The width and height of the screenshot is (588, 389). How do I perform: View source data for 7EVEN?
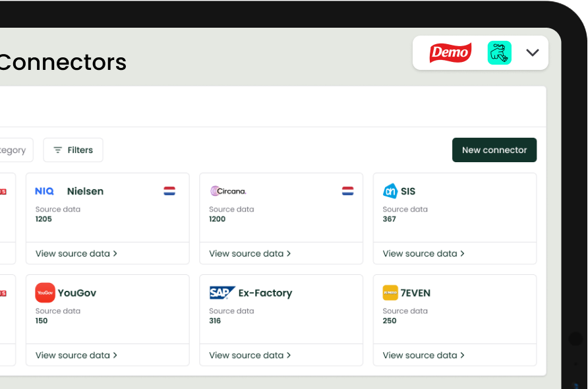[423, 355]
